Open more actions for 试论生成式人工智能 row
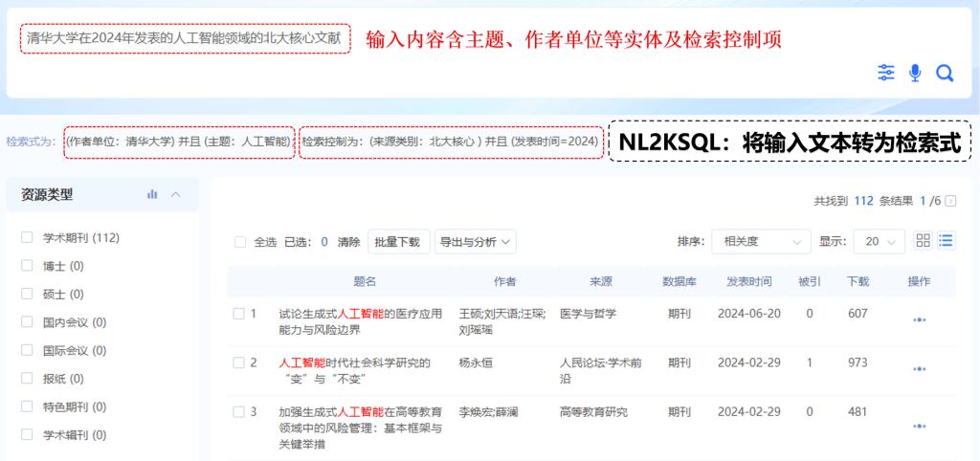The width and height of the screenshot is (980, 461). coord(919,319)
